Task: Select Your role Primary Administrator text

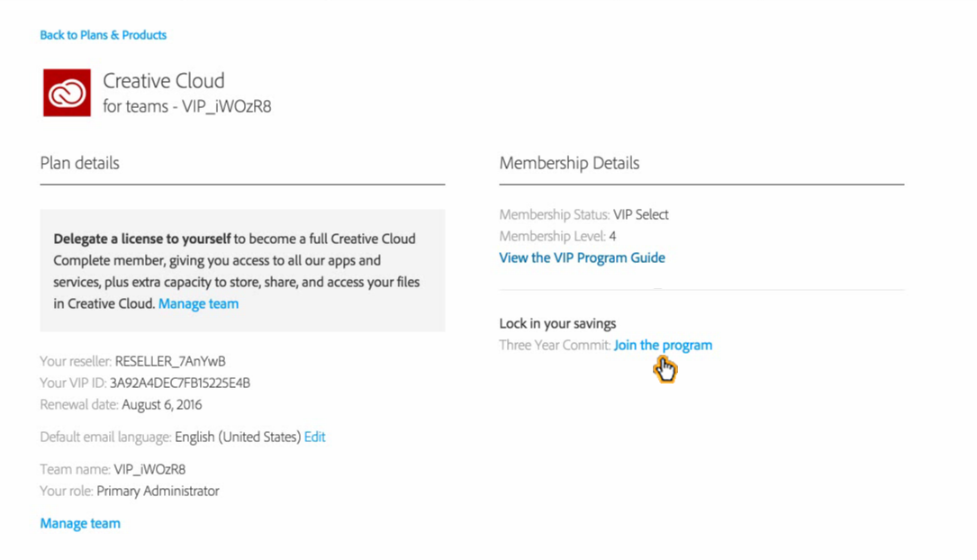Action: pos(129,491)
